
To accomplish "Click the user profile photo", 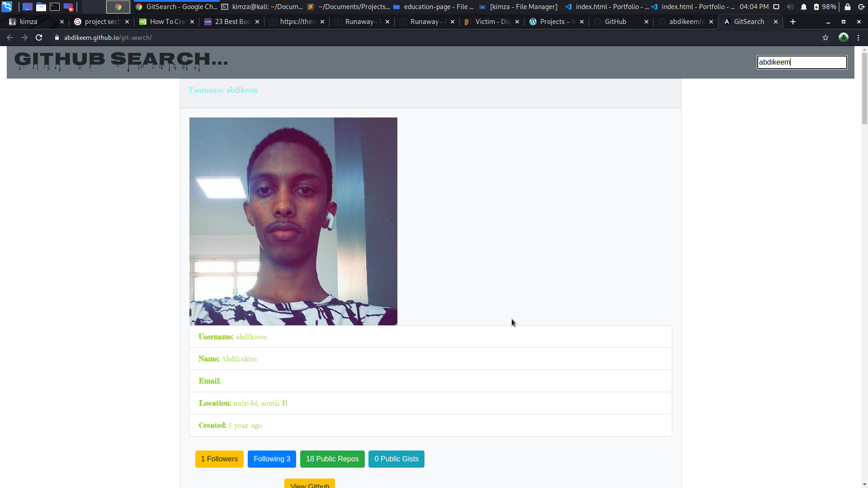I will [293, 221].
